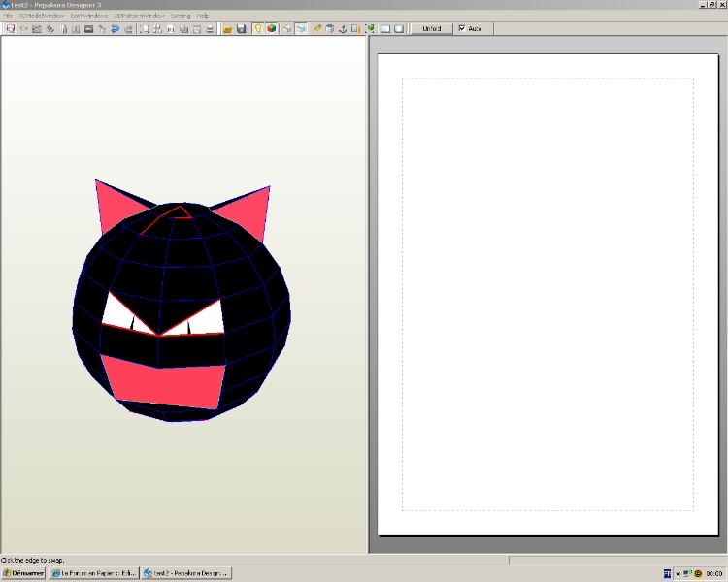Image resolution: width=728 pixels, height=582 pixels.
Task: Toggle the multicolored cube texture icon
Action: click(x=272, y=29)
